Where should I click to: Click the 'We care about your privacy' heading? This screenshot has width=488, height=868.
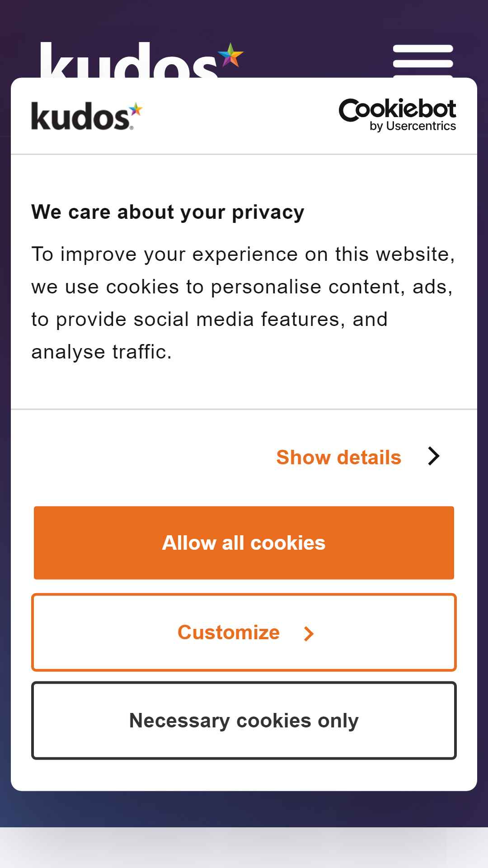[168, 212]
